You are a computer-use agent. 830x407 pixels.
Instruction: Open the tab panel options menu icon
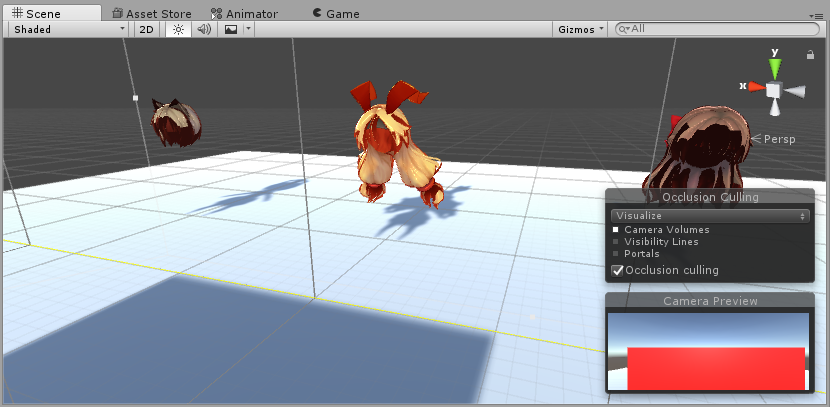click(x=816, y=15)
